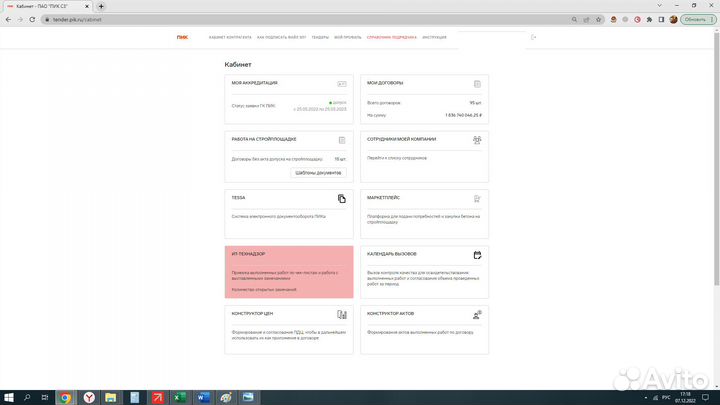Open the Маркетплейс card title
Image resolution: width=720 pixels, height=405 pixels.
tap(383, 198)
